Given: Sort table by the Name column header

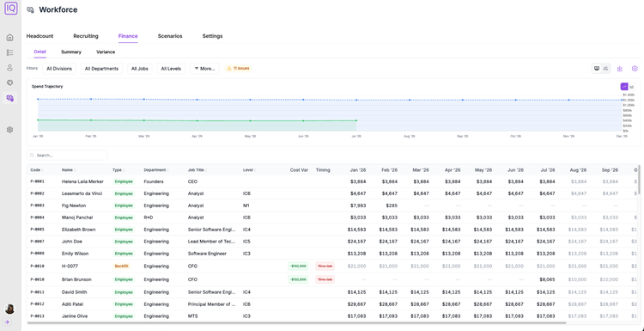Looking at the screenshot, I should 68,170.
